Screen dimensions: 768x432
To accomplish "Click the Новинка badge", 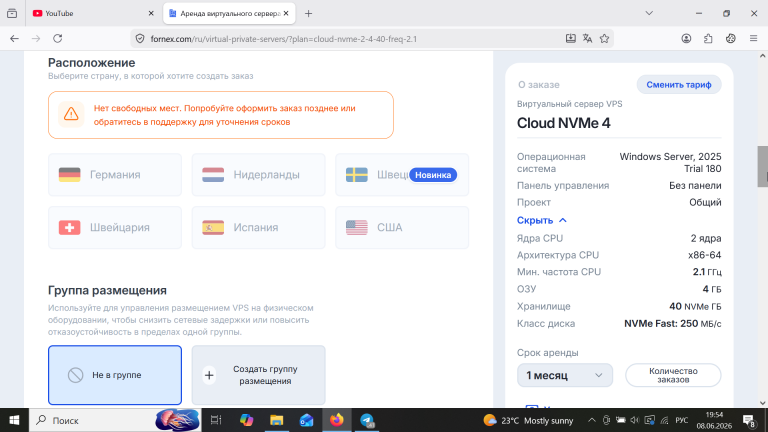I will click(x=433, y=175).
